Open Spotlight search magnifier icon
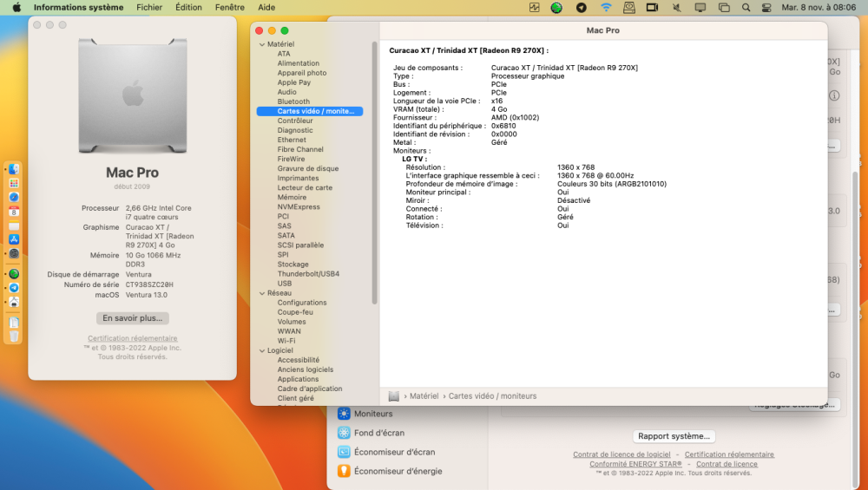 (x=746, y=7)
